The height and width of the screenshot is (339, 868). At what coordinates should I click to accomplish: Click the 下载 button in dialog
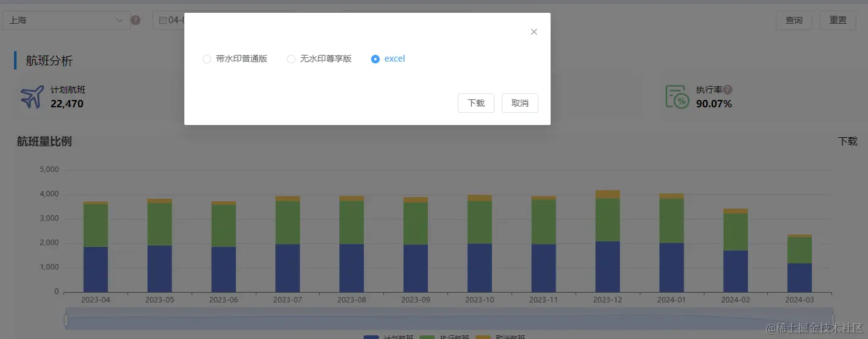(x=476, y=103)
